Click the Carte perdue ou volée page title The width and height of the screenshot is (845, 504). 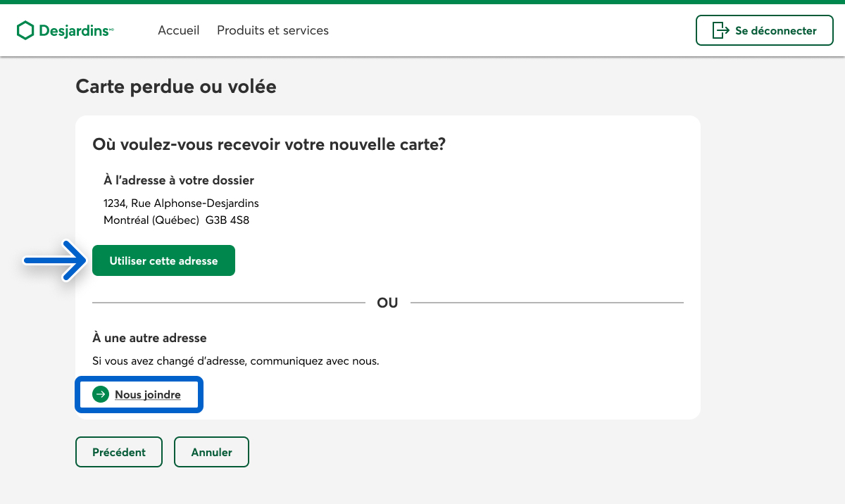point(176,87)
